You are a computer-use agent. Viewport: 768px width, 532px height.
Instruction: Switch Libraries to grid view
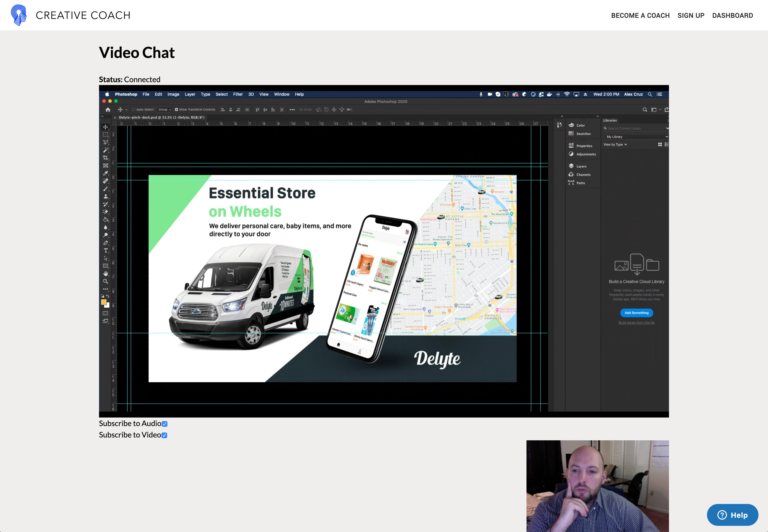(x=660, y=145)
